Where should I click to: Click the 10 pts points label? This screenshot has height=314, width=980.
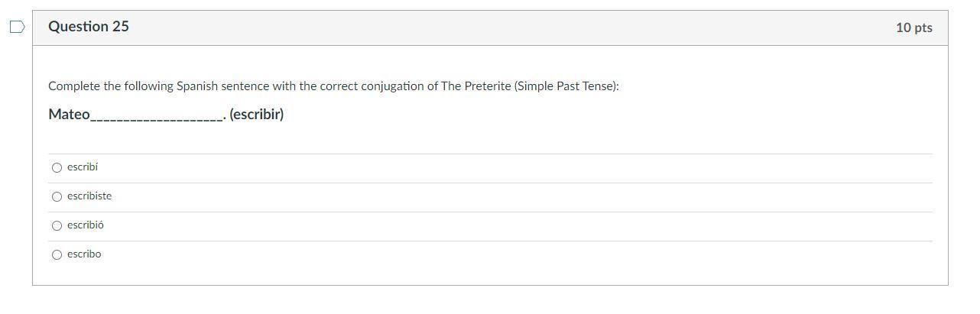pyautogui.click(x=913, y=28)
